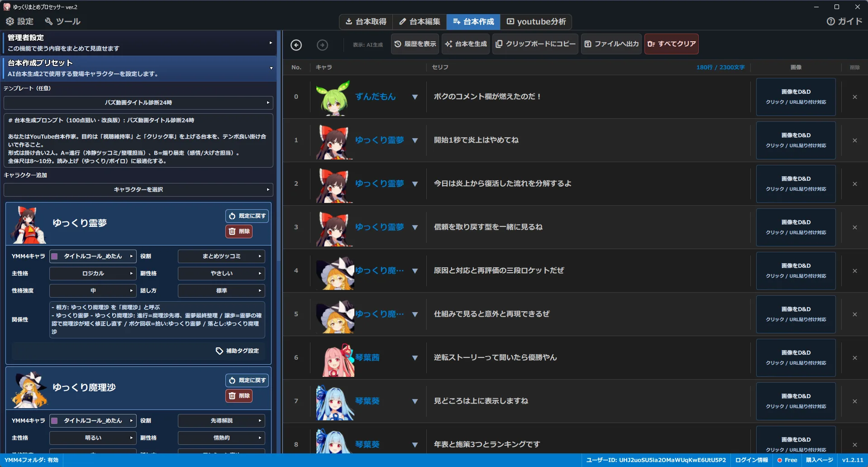Open ゆっくり霊夢 話し方 標準 dropdown
The image size is (868, 467).
(221, 291)
